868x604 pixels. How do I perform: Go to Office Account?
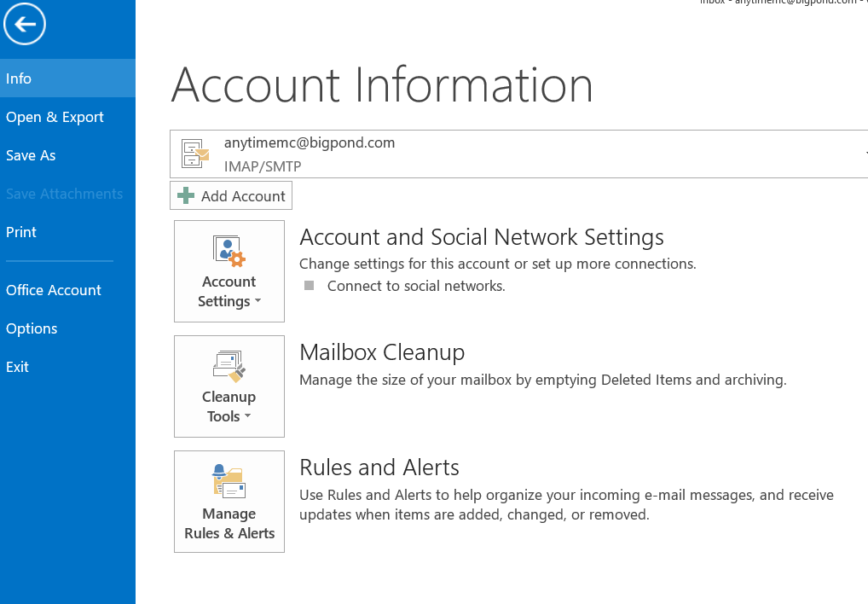67,290
